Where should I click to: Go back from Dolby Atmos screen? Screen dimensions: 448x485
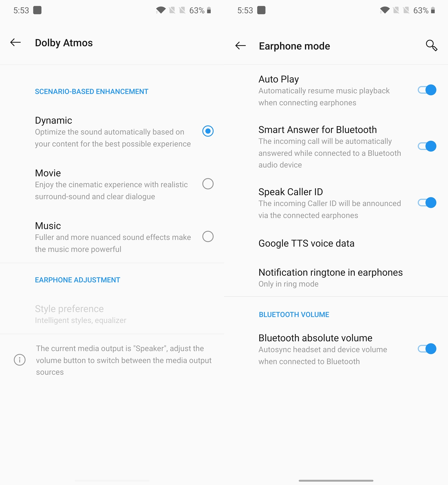[15, 42]
